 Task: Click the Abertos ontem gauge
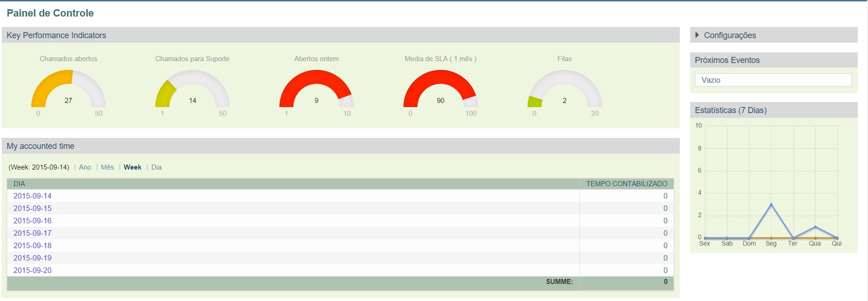[x=317, y=89]
